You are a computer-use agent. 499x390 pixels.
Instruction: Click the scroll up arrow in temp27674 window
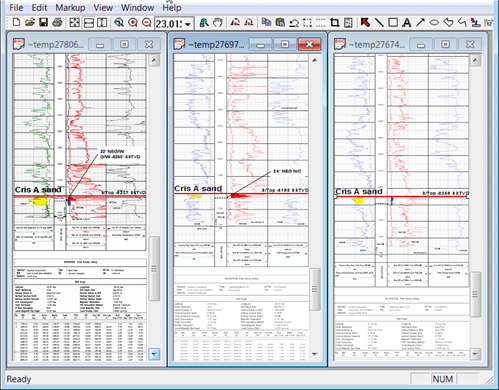click(x=475, y=60)
